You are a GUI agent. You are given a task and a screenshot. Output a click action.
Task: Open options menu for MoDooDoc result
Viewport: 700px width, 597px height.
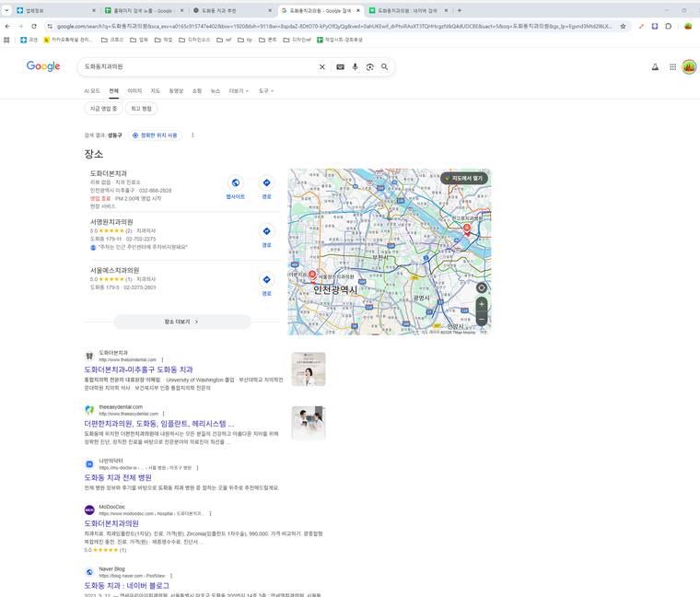pyautogui.click(x=210, y=513)
